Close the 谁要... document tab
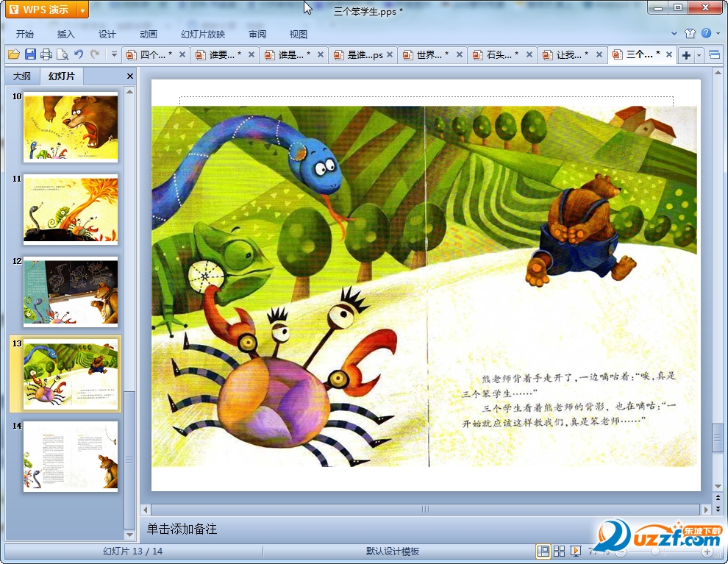This screenshot has width=728, height=564. click(x=251, y=54)
